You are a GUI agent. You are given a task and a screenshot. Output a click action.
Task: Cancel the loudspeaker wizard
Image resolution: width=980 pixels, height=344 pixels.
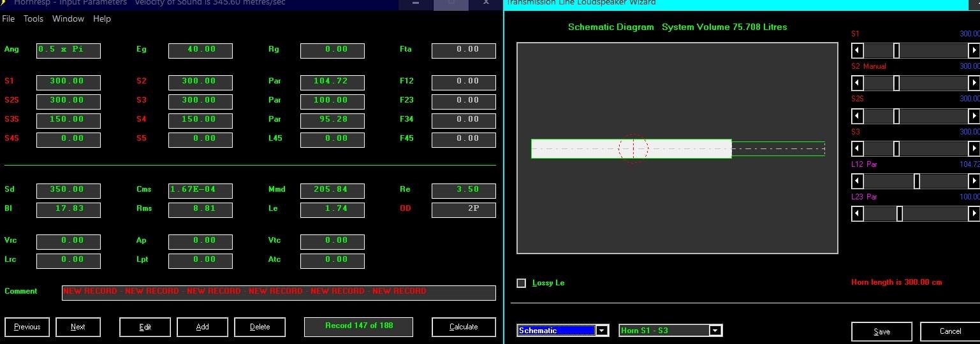pos(950,331)
